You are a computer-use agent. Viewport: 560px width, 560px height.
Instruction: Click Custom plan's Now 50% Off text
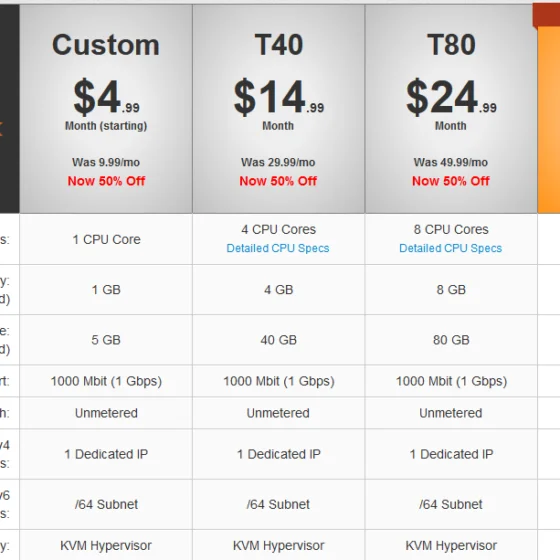(106, 181)
